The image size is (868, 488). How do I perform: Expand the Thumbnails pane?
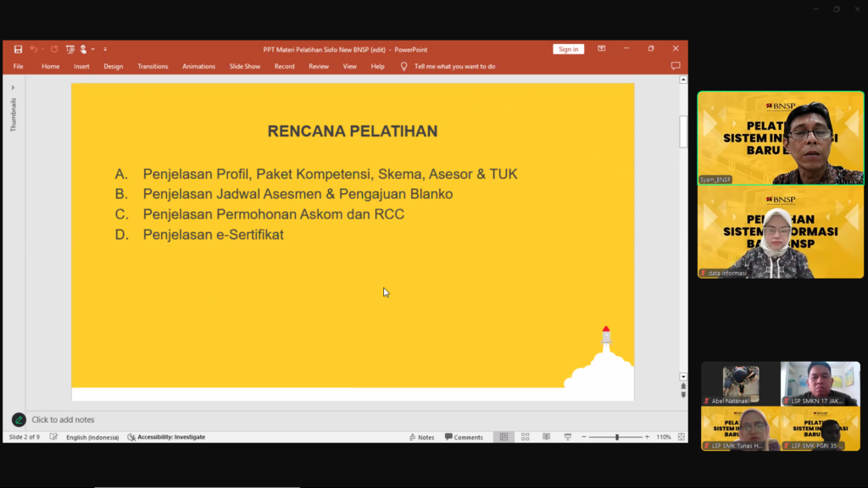coord(13,87)
